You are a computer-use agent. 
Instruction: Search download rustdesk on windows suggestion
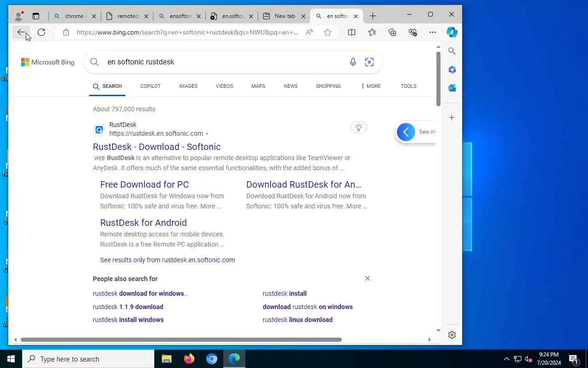coord(308,307)
